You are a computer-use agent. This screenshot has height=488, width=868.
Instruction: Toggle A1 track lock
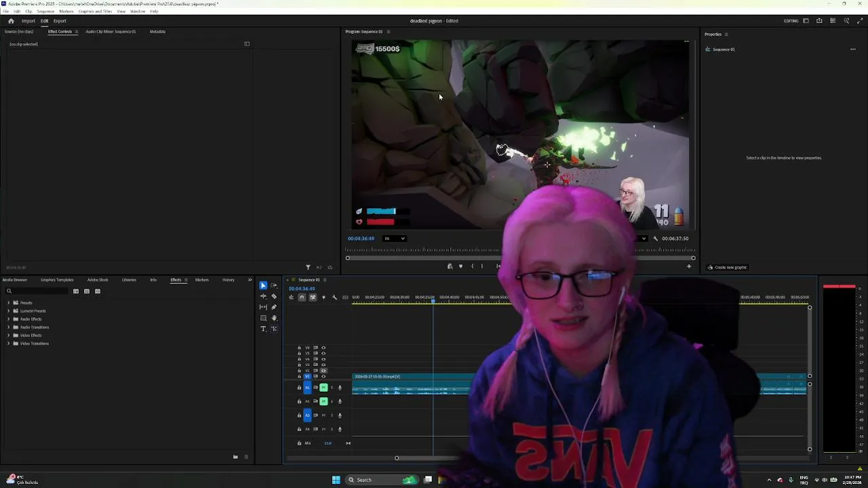(x=299, y=388)
